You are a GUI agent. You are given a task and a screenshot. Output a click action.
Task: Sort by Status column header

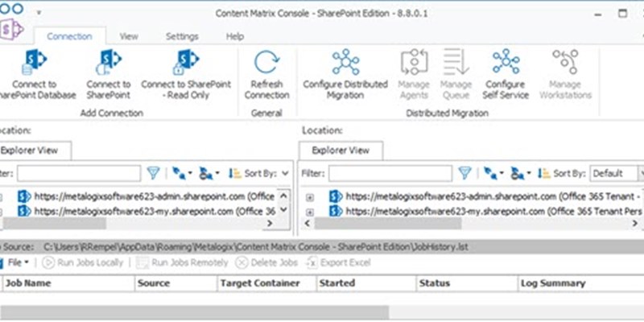point(467,283)
